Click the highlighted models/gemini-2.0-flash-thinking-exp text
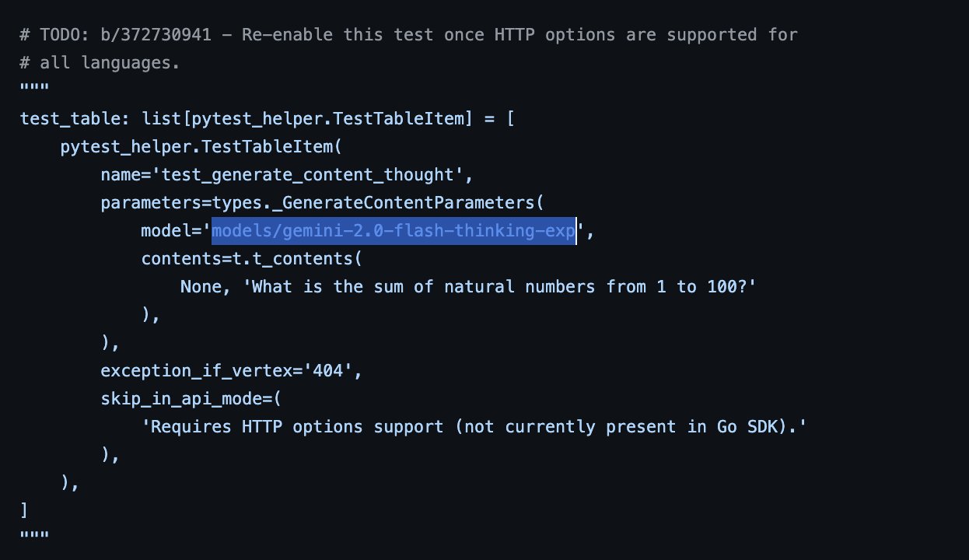Image resolution: width=969 pixels, height=560 pixels. (x=394, y=231)
